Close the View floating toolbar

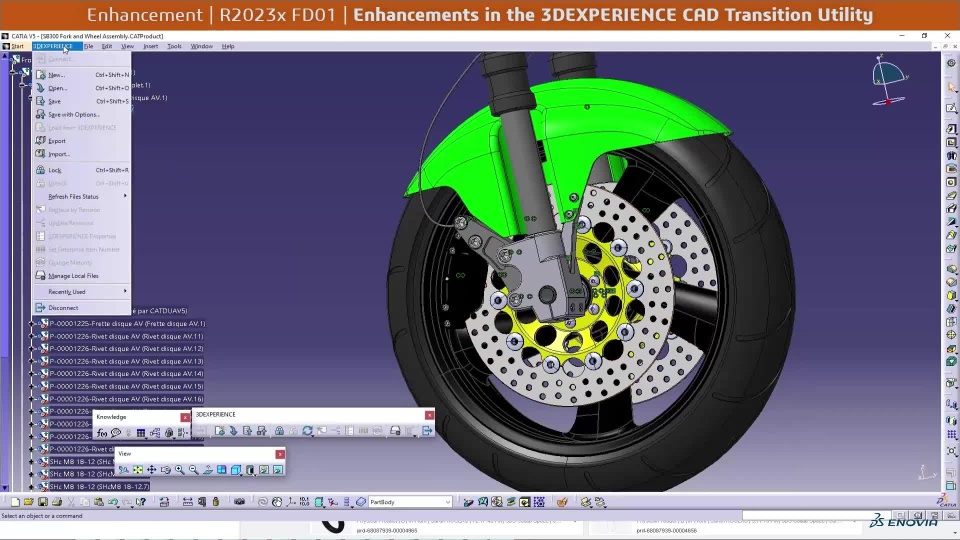[280, 454]
